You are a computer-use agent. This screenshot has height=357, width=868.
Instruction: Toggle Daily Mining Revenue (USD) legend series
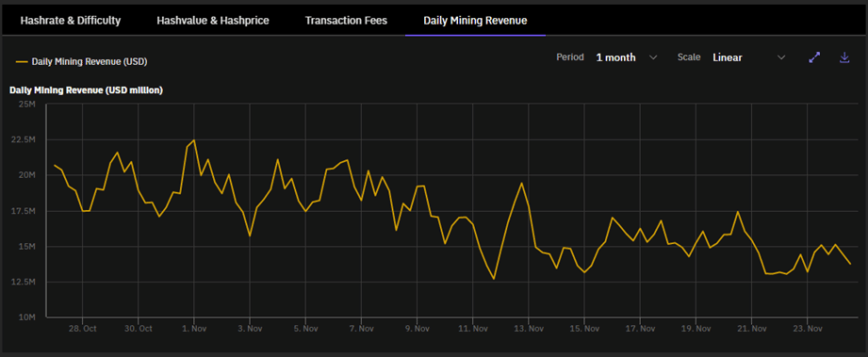81,61
